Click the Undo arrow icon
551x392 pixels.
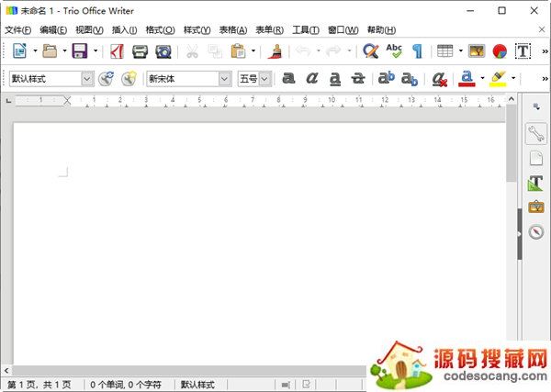pos(303,51)
